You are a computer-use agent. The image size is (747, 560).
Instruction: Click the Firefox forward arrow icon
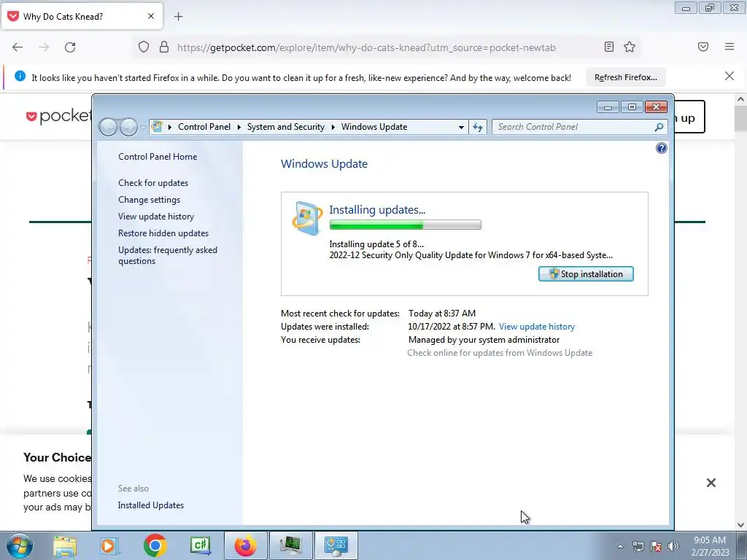44,47
